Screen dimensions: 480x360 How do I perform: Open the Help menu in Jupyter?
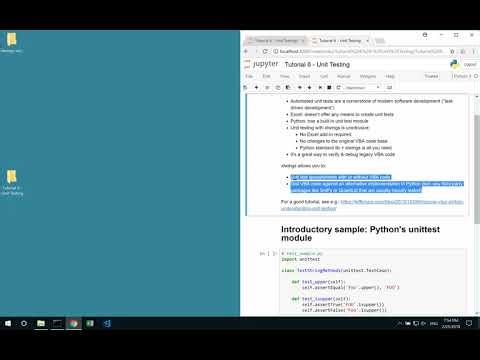coord(390,76)
